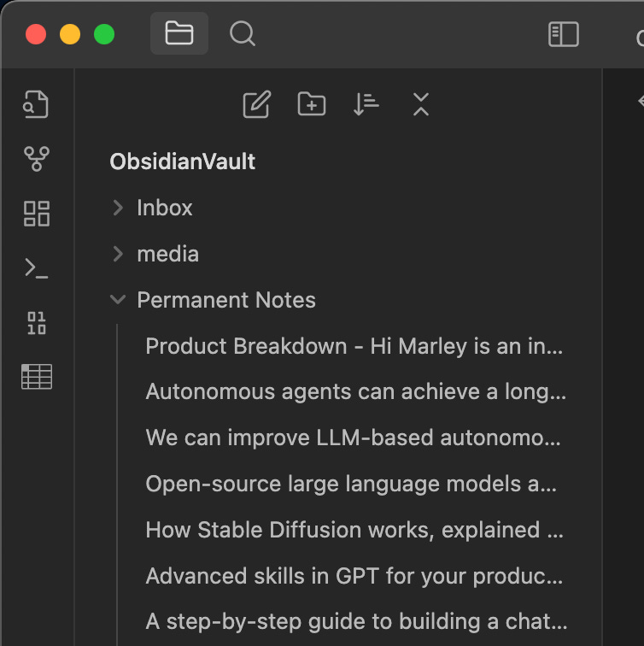Open note 'A step-by-step guide to building a chat...'
Image resolution: width=644 pixels, height=646 pixels.
(354, 622)
